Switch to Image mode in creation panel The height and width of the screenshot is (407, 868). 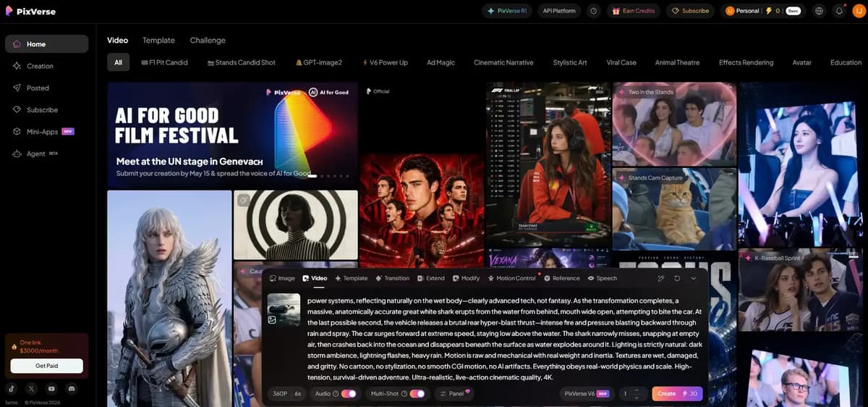[282, 278]
